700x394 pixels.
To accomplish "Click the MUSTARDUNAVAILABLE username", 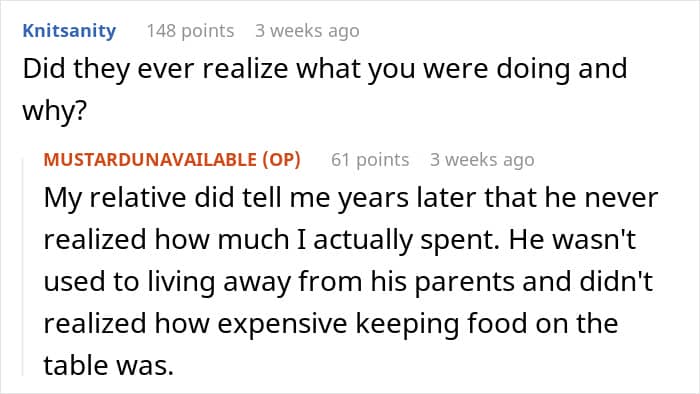I will click(x=150, y=160).
